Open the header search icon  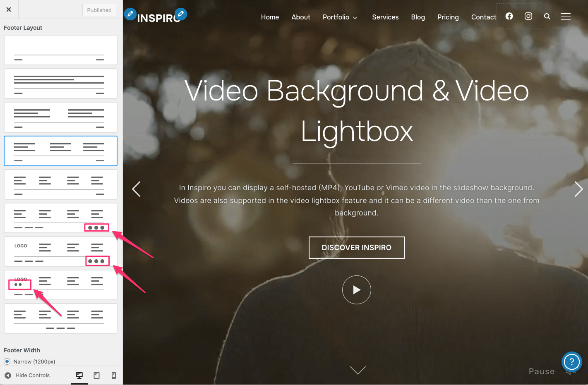547,17
